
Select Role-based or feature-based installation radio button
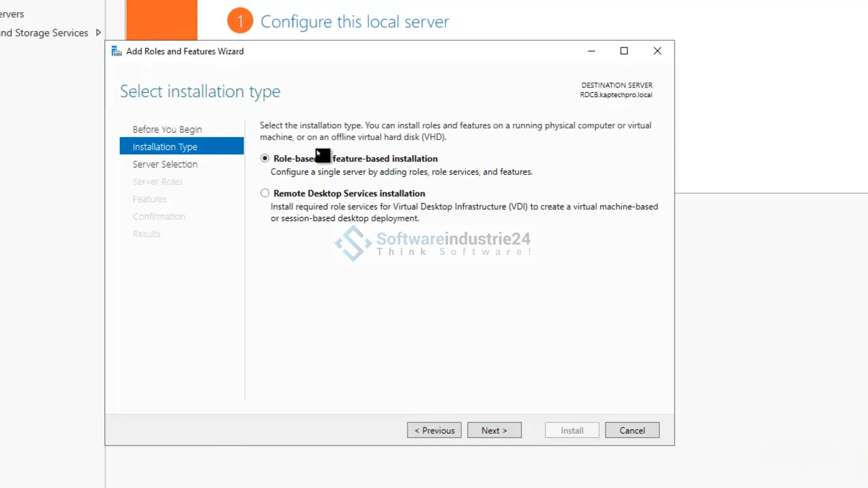pyautogui.click(x=265, y=159)
